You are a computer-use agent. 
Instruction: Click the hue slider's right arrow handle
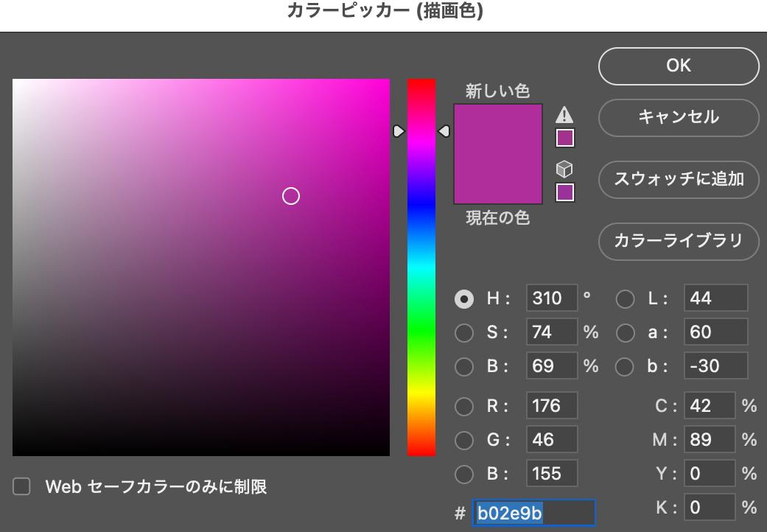point(444,131)
